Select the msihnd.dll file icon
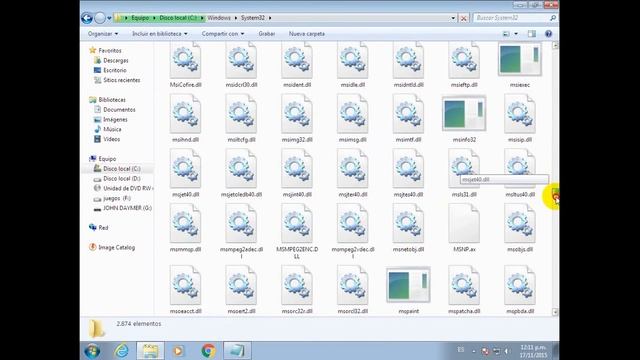 pyautogui.click(x=185, y=114)
